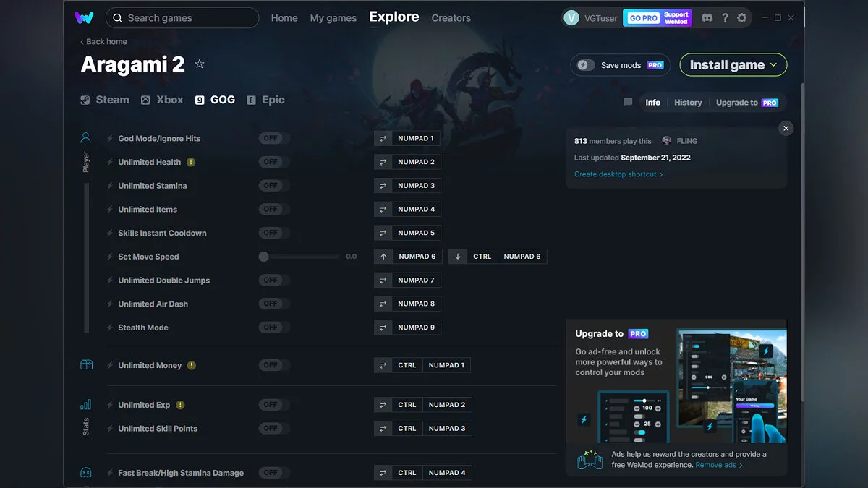Enable Skills Instant Cooldown toggle
868x488 pixels.
coord(274,233)
